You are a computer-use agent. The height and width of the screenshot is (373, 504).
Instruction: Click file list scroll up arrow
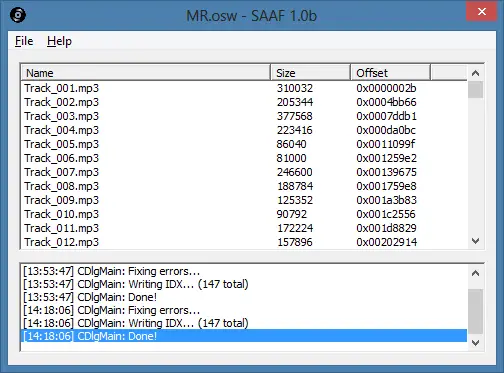click(475, 73)
